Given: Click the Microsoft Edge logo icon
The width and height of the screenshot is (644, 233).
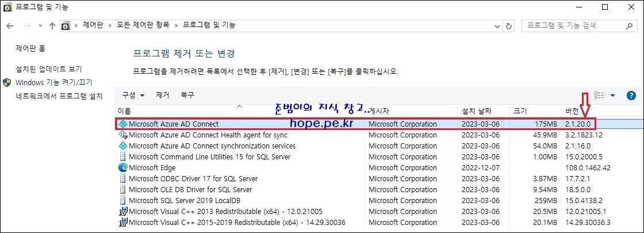Looking at the screenshot, I should 123,167.
